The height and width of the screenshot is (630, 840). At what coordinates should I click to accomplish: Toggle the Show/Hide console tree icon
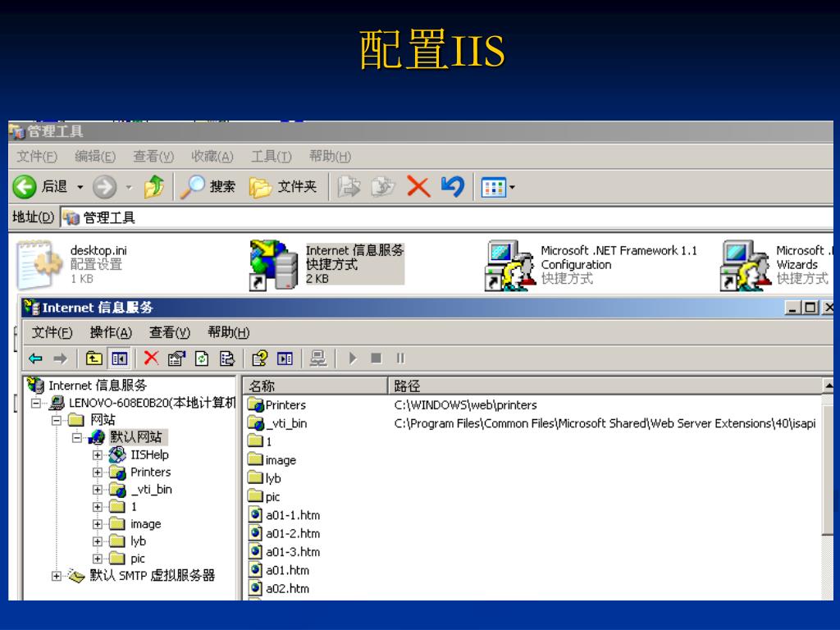click(x=119, y=358)
